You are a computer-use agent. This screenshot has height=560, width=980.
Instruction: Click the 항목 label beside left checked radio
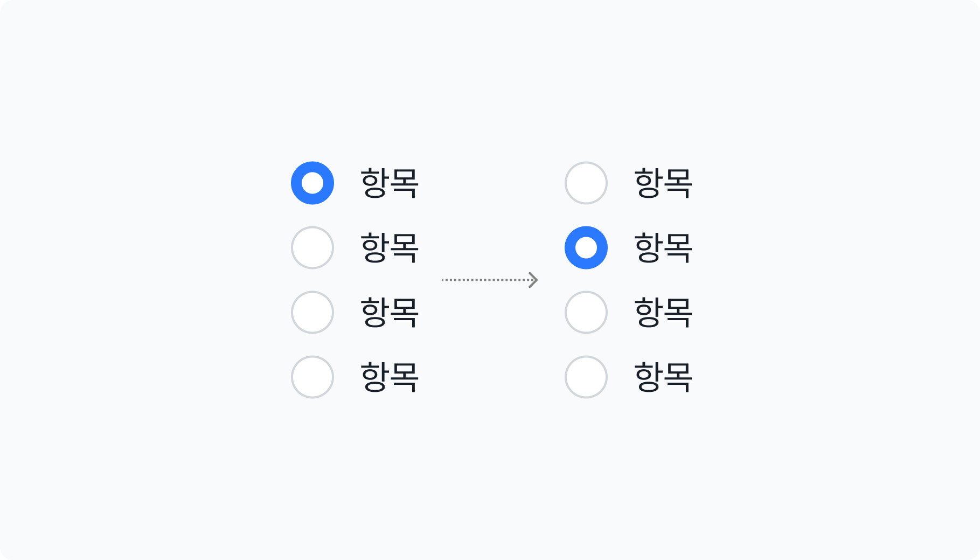click(x=390, y=183)
